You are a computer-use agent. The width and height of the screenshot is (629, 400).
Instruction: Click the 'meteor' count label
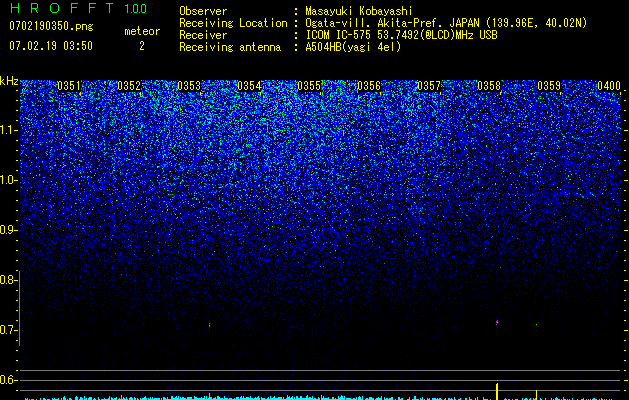(x=142, y=31)
